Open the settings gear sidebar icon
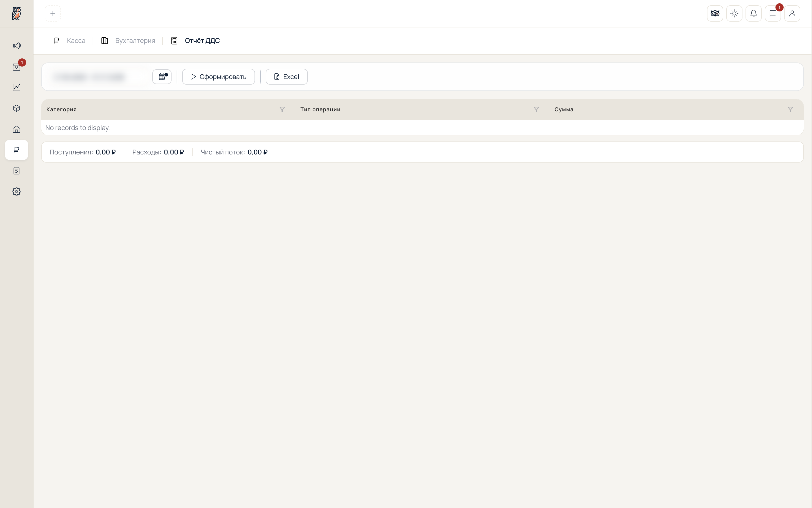The image size is (812, 508). (16, 192)
